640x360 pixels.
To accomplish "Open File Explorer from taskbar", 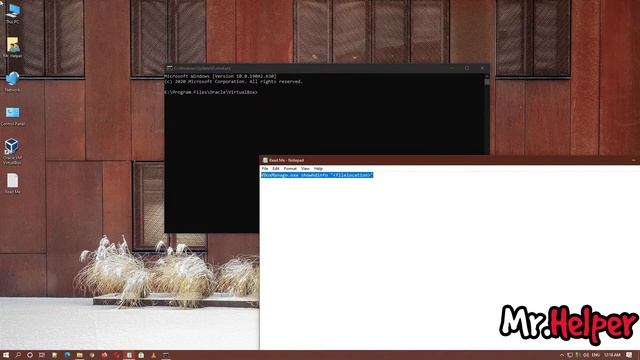I will point(80,355).
